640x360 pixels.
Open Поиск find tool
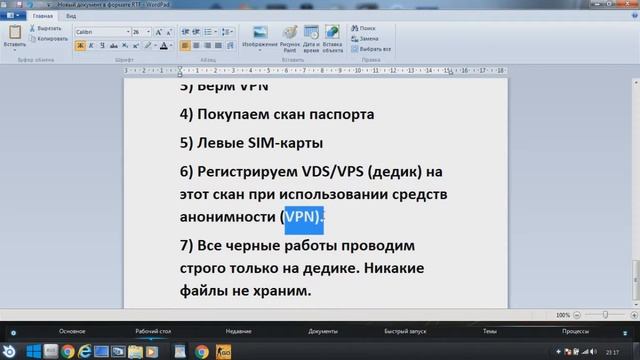[363, 28]
